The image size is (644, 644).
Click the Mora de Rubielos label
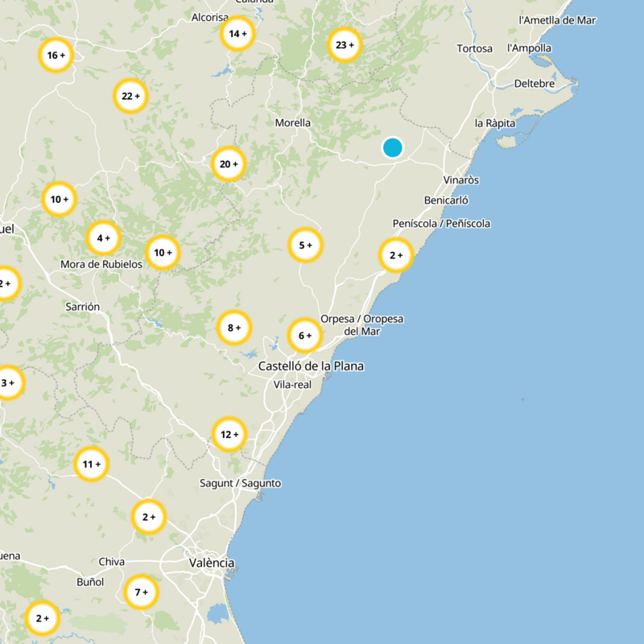tap(101, 264)
